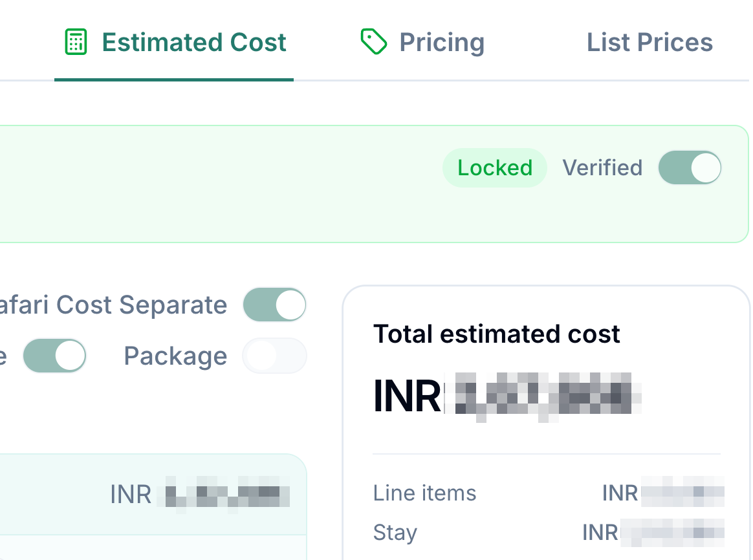Turn off the toggle left of Package label
Image resolution: width=753 pixels, height=560 pixels.
(55, 356)
